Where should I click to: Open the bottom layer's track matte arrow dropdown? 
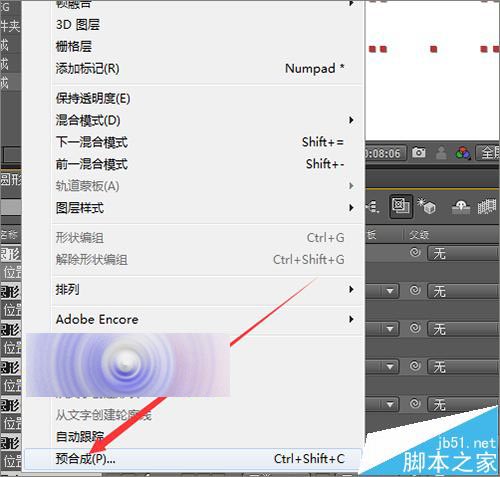tap(390, 405)
